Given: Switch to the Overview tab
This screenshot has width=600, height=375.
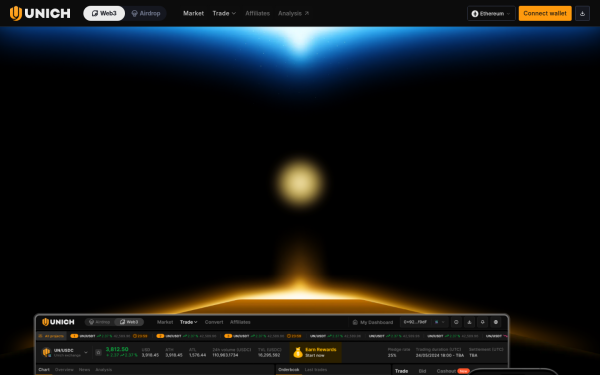Looking at the screenshot, I should tap(64, 370).
